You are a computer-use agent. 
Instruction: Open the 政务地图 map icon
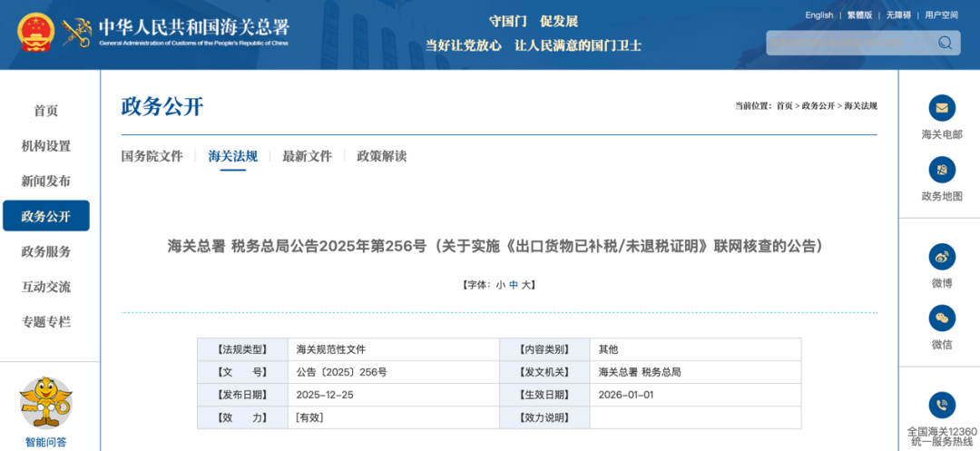[942, 170]
